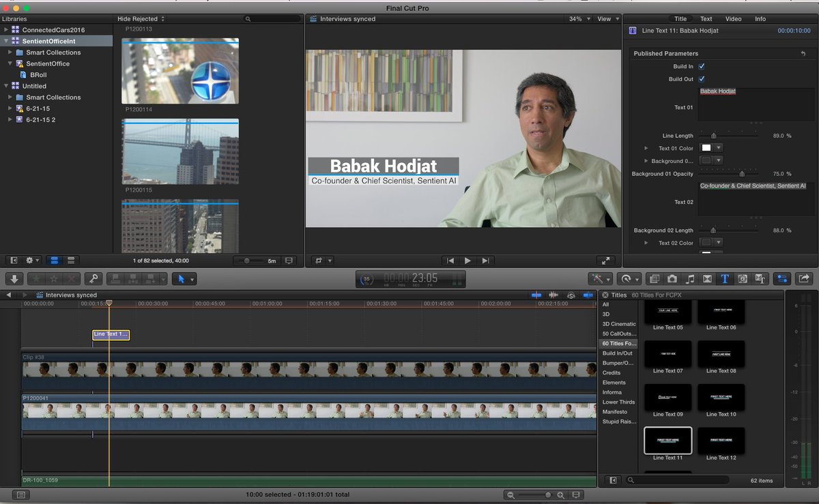This screenshot has height=504, width=819.
Task: Click the Line Length slider
Action: [x=729, y=136]
